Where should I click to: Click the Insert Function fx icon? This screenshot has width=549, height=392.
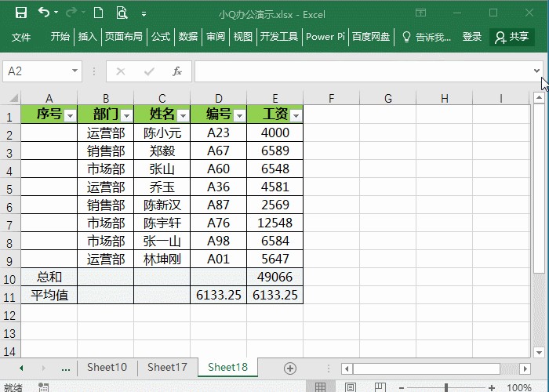coord(177,71)
